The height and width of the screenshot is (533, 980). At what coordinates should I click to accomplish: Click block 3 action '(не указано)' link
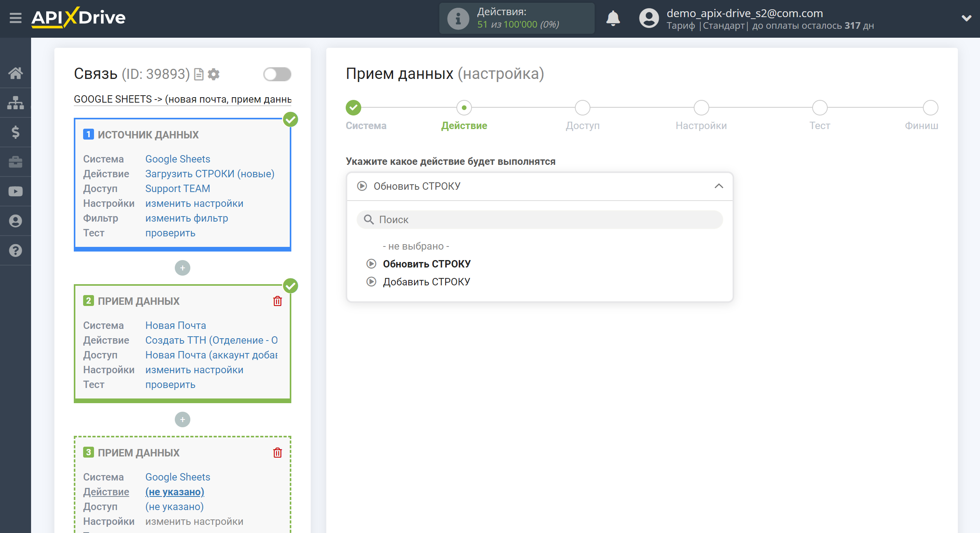[x=174, y=491]
